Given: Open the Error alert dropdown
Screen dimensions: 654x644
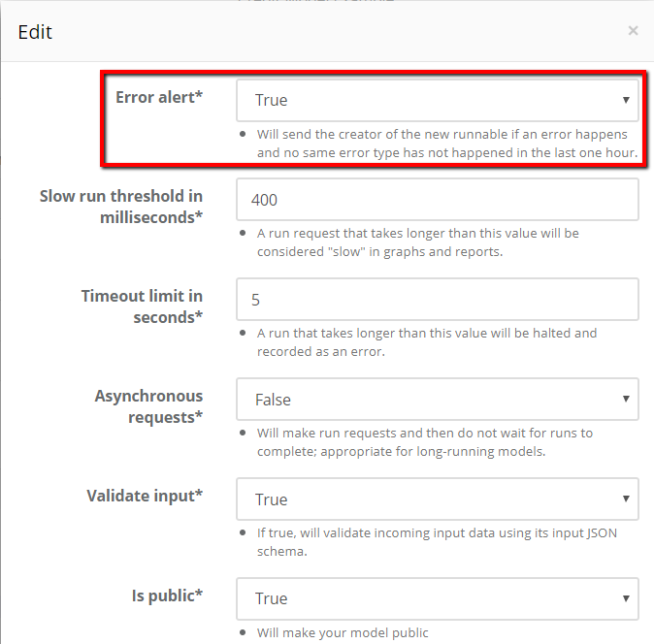Looking at the screenshot, I should tap(437, 101).
